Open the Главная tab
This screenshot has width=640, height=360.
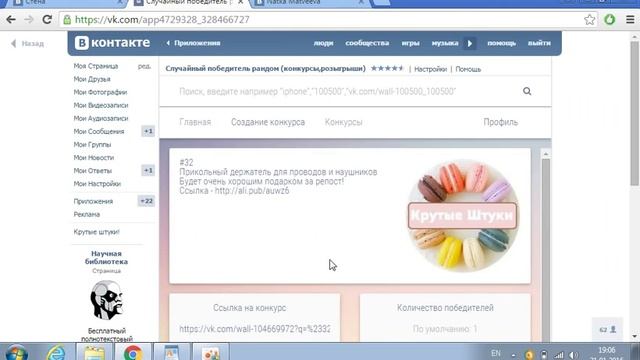(x=195, y=122)
